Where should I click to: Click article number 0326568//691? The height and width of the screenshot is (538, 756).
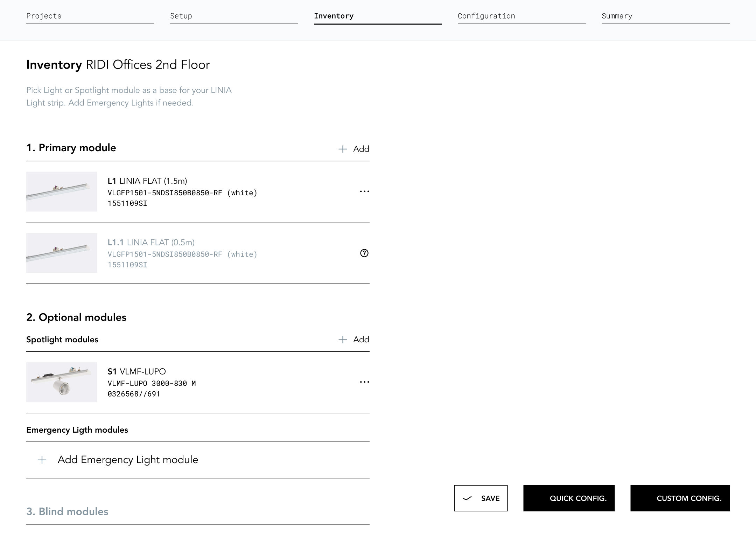[134, 394]
